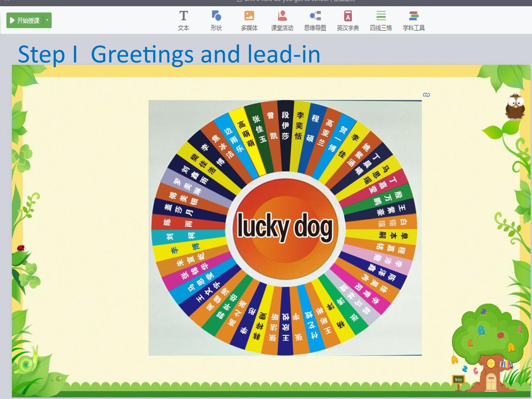Open 课堂活动 classroom activities
The height and width of the screenshot is (399, 532).
coord(282,21)
